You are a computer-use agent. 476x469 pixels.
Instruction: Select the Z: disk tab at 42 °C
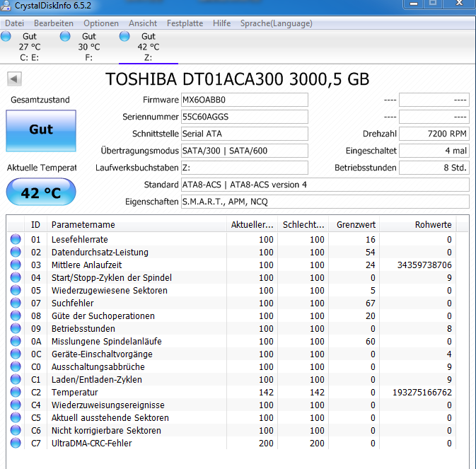[149, 47]
